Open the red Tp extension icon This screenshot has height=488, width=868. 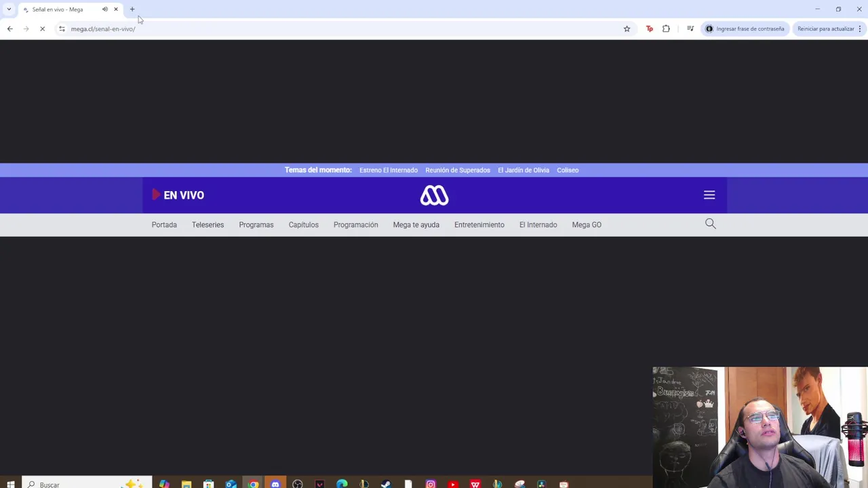tap(650, 28)
